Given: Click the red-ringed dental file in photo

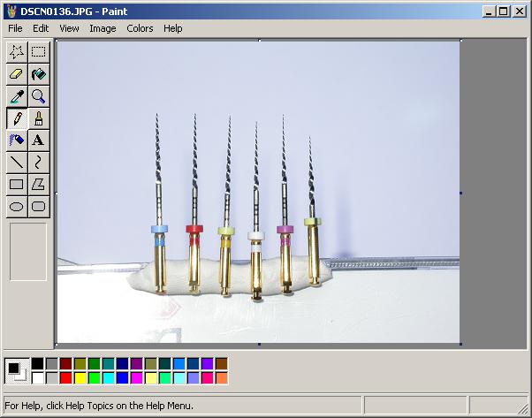Looking at the screenshot, I should [x=194, y=203].
